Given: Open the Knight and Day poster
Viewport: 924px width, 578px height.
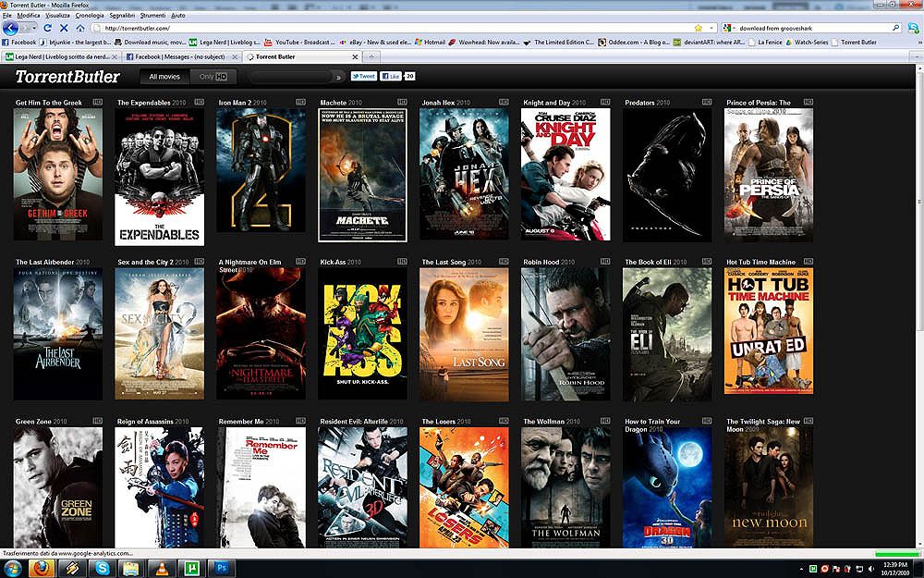Looking at the screenshot, I should pyautogui.click(x=565, y=175).
